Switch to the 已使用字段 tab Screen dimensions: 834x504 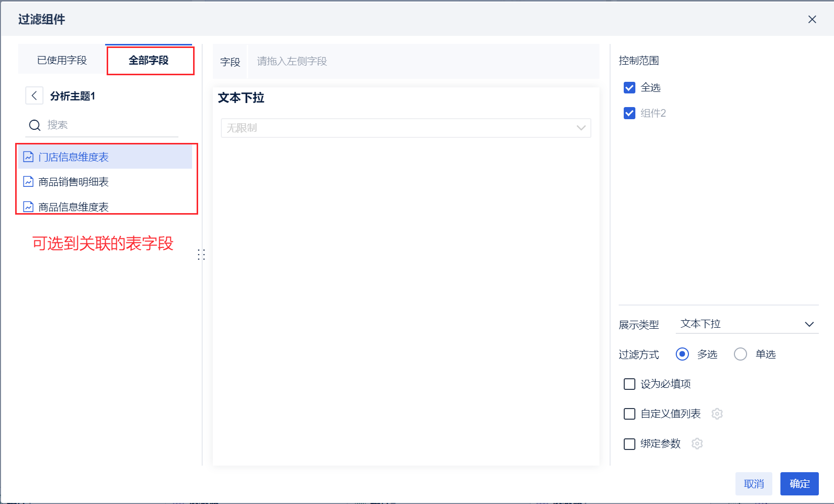pyautogui.click(x=62, y=60)
